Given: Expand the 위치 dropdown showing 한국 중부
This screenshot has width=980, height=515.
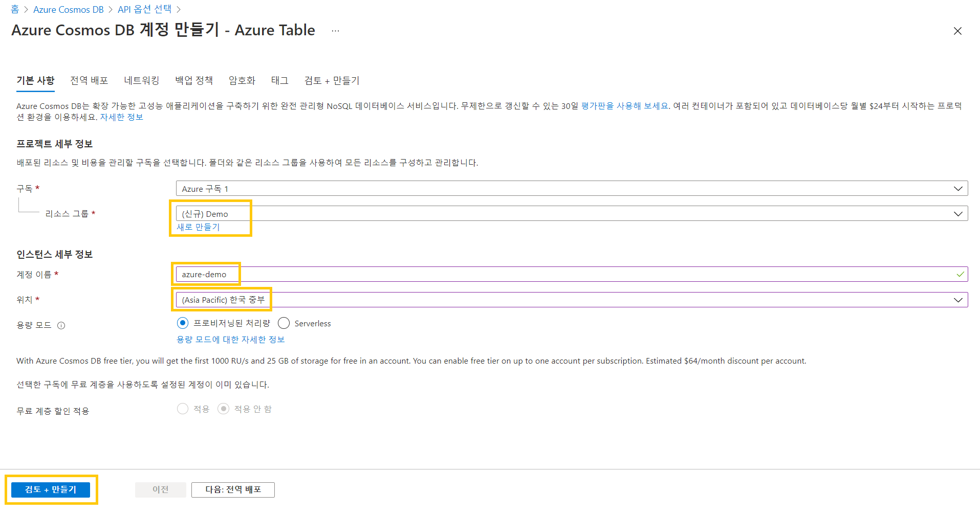Looking at the screenshot, I should coord(572,300).
